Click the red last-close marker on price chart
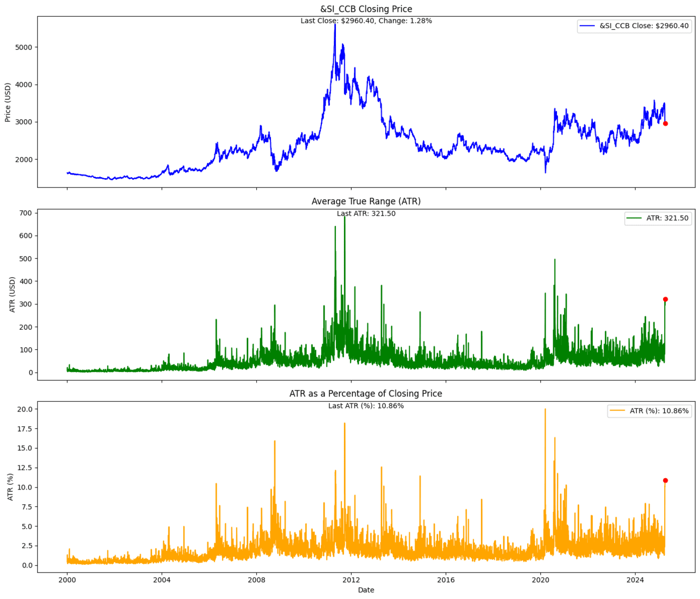This screenshot has width=700, height=599. pyautogui.click(x=665, y=123)
